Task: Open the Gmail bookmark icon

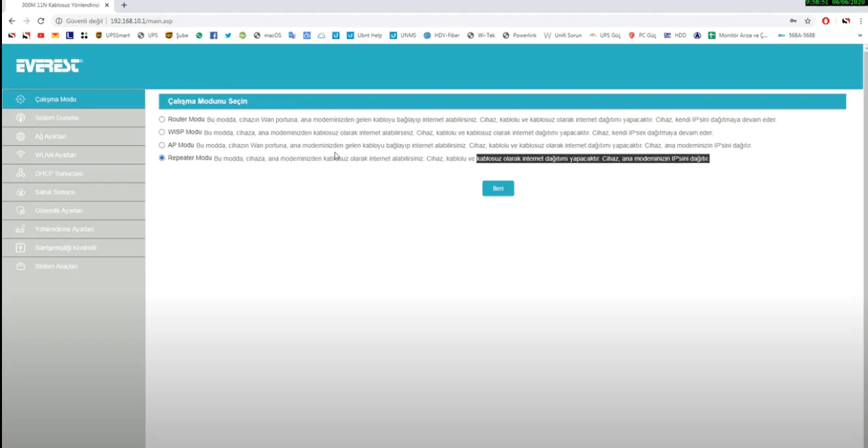Action: pyautogui.click(x=55, y=36)
